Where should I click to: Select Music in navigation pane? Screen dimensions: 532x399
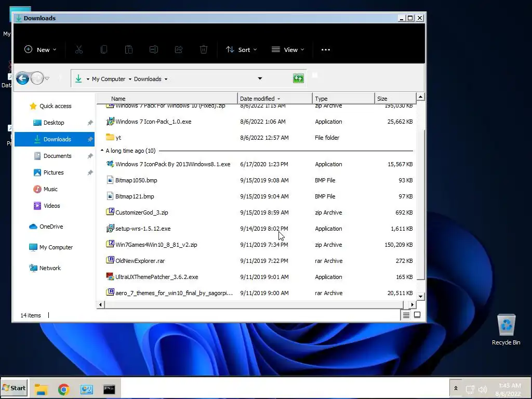point(46,189)
